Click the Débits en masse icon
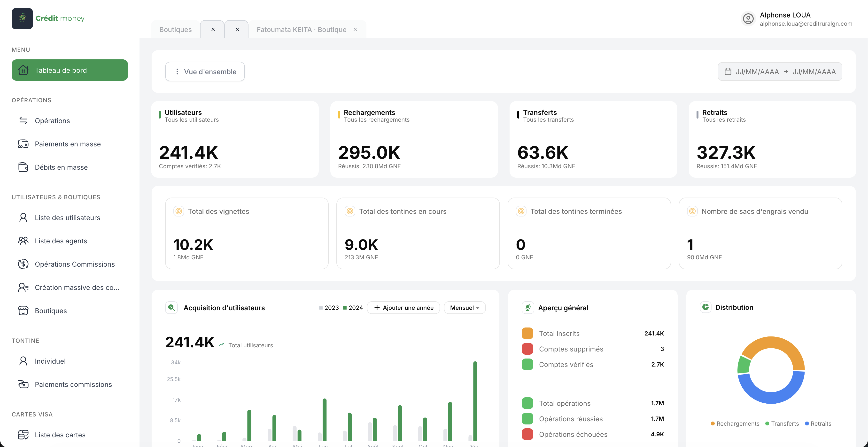 coord(23,167)
